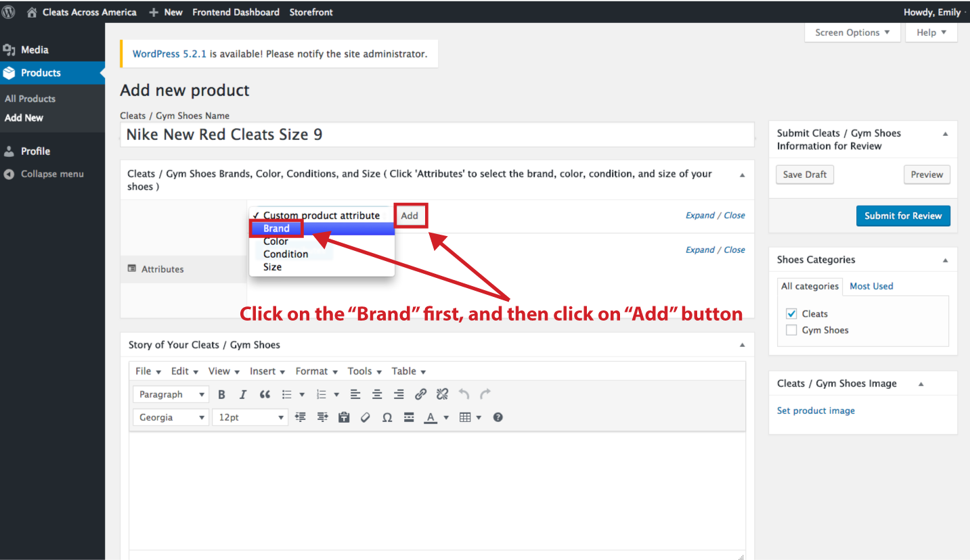Click the product name input field
The height and width of the screenshot is (560, 970).
437,135
